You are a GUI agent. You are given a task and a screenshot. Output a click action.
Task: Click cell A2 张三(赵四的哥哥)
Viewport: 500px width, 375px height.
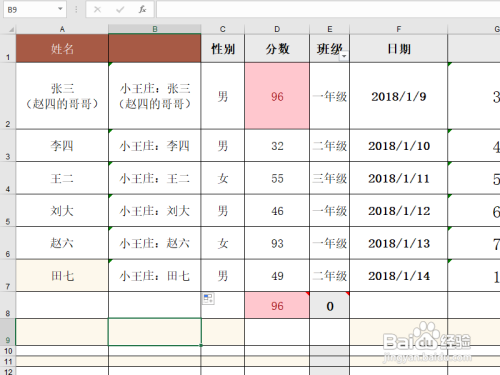[62, 96]
